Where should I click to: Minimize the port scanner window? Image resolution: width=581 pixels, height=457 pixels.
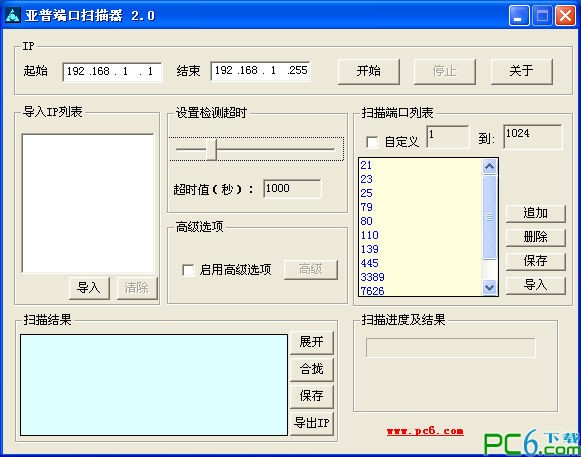tap(519, 16)
